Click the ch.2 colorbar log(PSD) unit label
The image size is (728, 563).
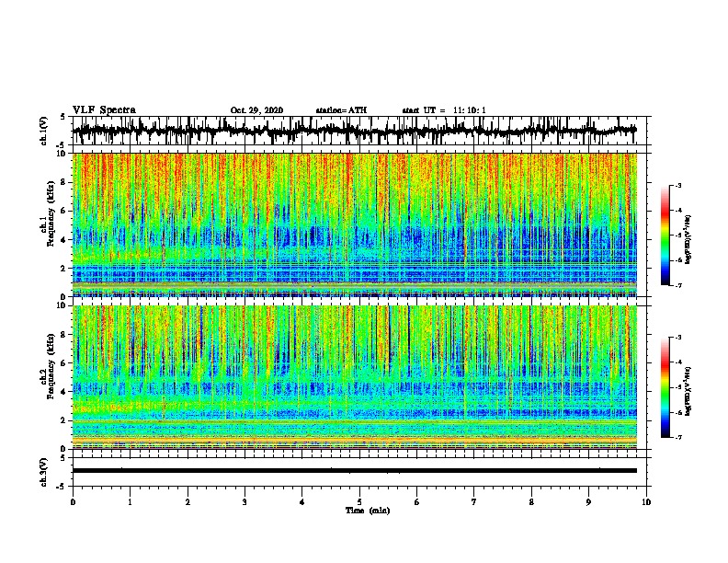pyautogui.click(x=688, y=391)
